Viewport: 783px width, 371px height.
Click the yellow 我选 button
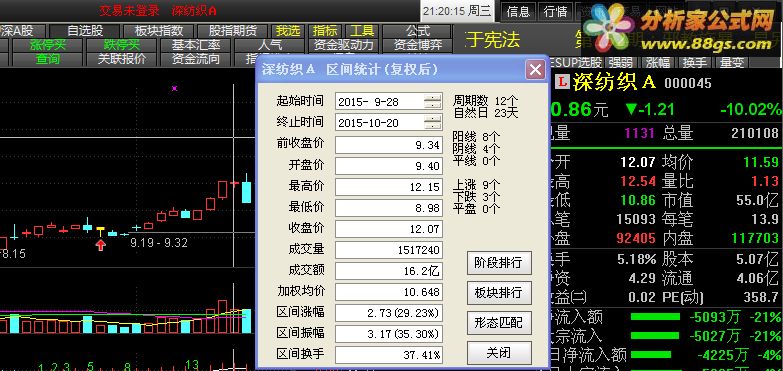point(288,31)
